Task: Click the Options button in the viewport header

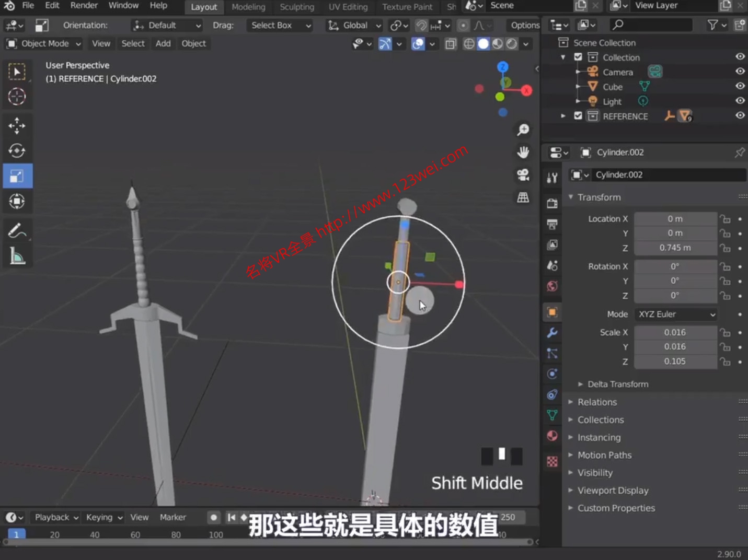Action: [524, 25]
